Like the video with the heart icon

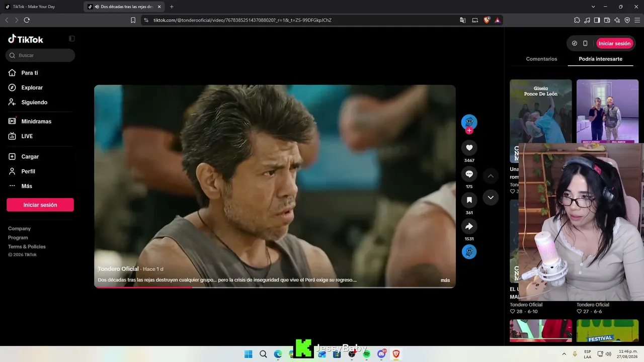[469, 147]
